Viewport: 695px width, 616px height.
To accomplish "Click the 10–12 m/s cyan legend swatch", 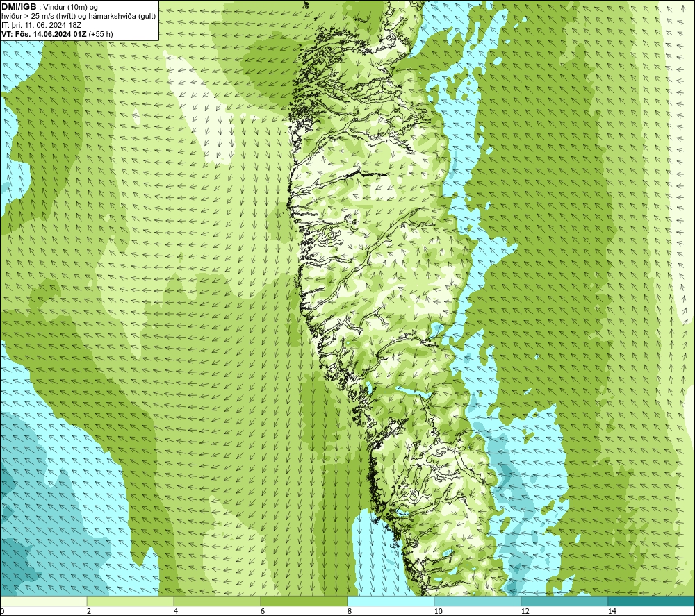I will click(x=478, y=601).
